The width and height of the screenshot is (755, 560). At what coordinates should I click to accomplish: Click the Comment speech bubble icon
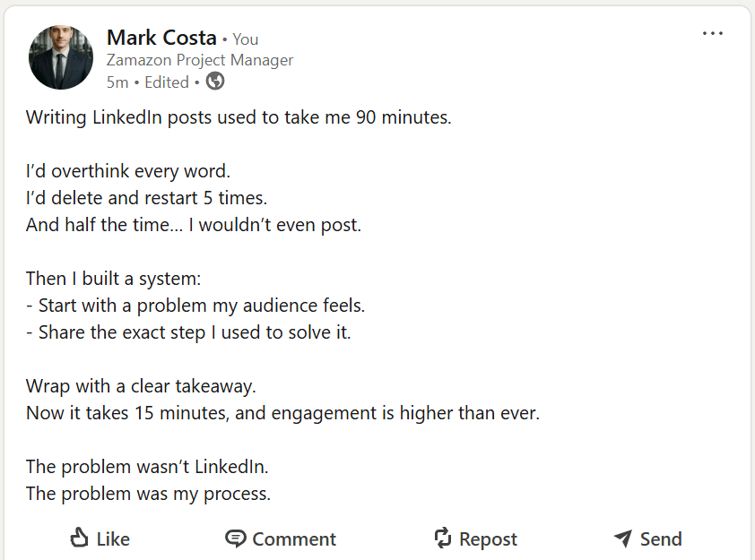(x=236, y=538)
